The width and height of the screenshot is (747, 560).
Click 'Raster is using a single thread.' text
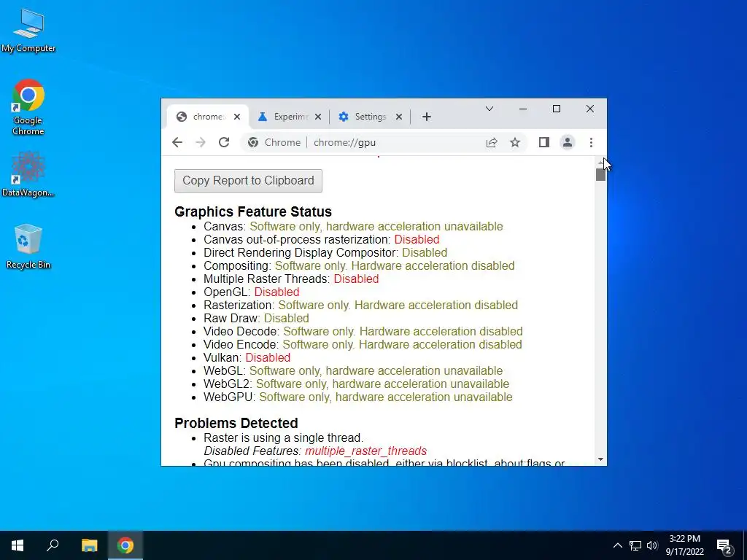(284, 437)
